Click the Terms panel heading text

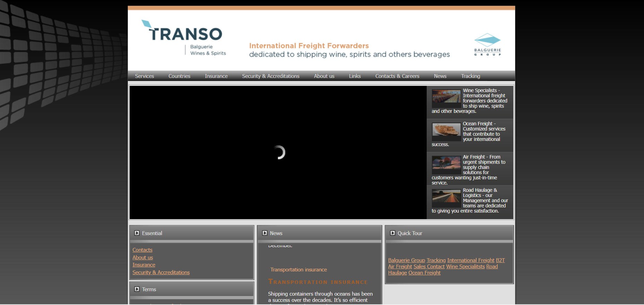(x=149, y=289)
